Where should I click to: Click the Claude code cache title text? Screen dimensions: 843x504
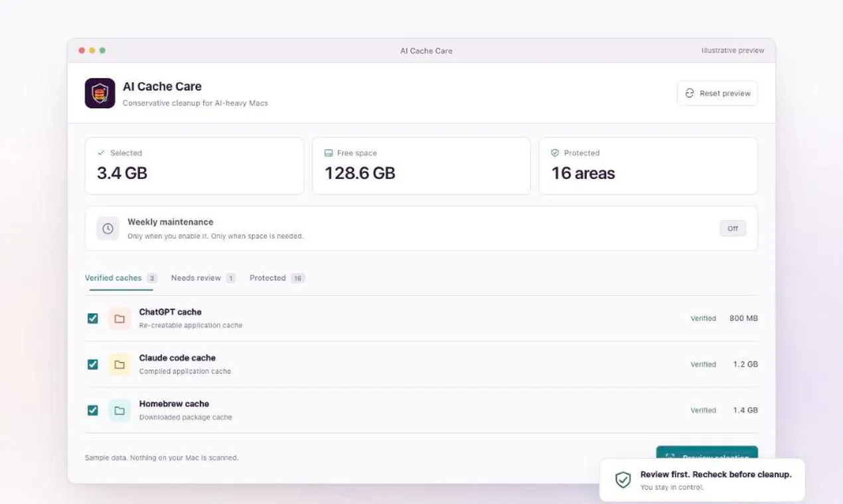[x=177, y=358]
